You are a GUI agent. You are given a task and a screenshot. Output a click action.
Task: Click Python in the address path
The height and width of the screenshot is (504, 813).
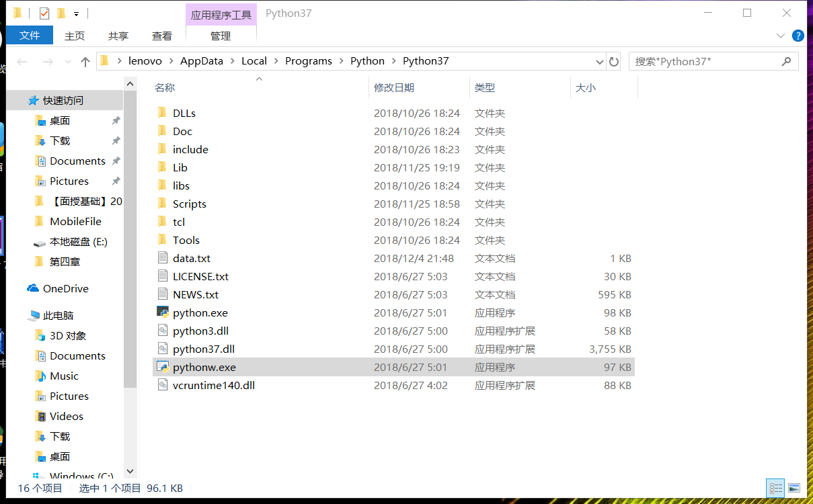tap(367, 61)
